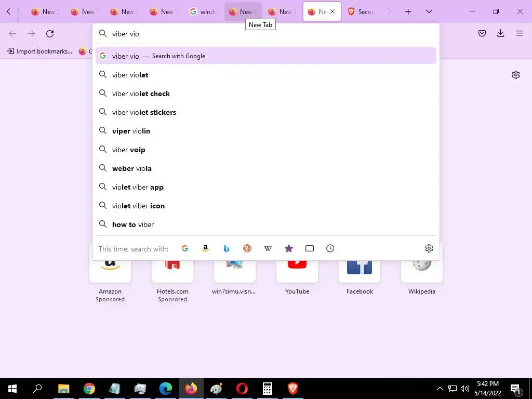Open the 5:42 PM clock calendar
532x399 pixels.
pos(488,389)
